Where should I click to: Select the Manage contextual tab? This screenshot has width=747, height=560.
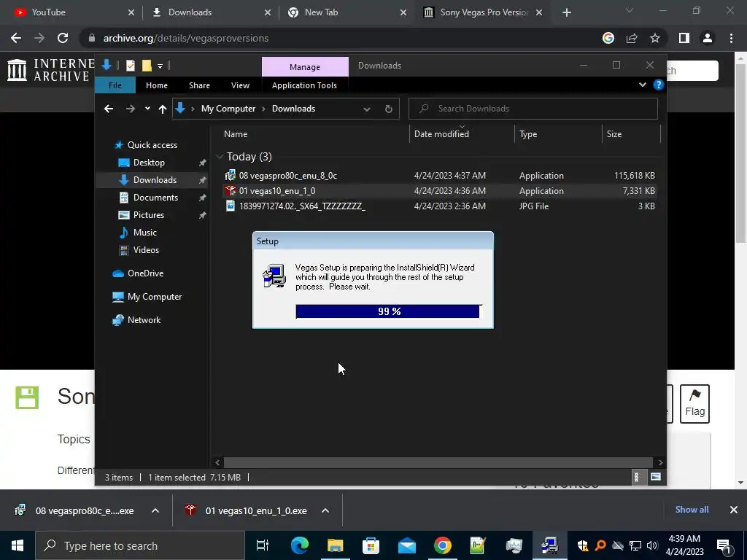305,66
